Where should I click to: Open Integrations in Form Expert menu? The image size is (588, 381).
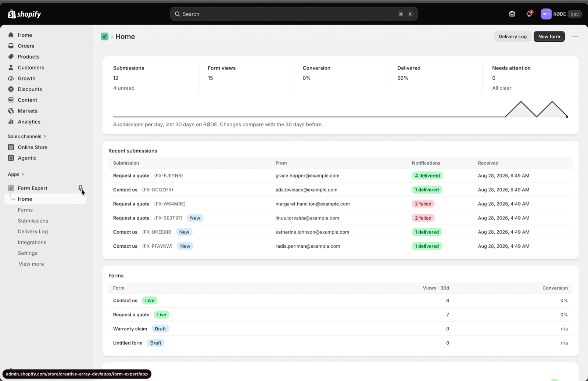pyautogui.click(x=32, y=242)
